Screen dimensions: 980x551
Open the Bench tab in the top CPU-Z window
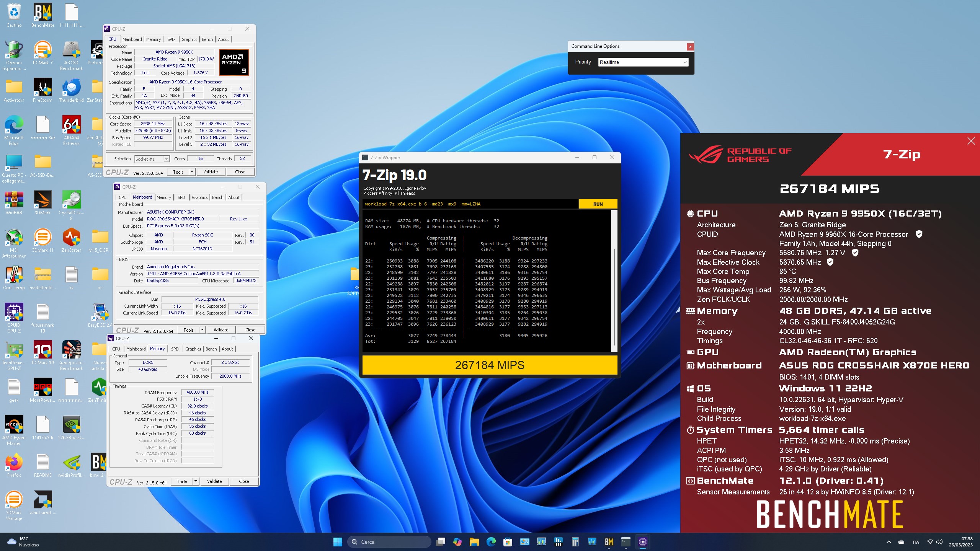click(207, 39)
